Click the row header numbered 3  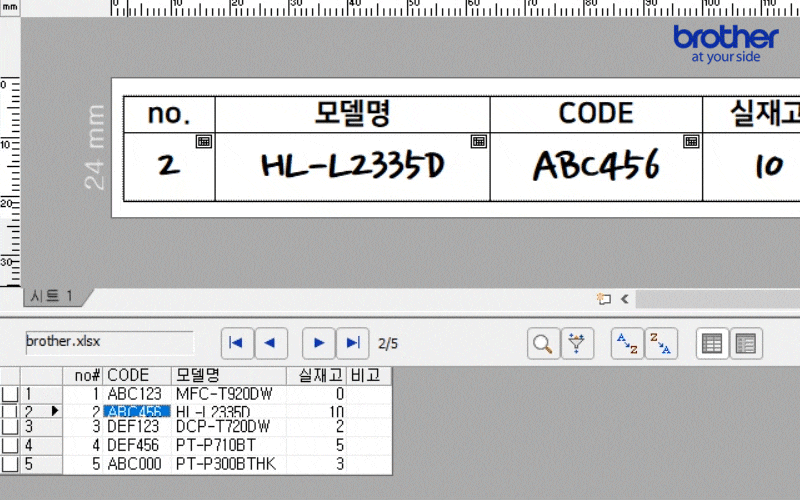pos(41,427)
